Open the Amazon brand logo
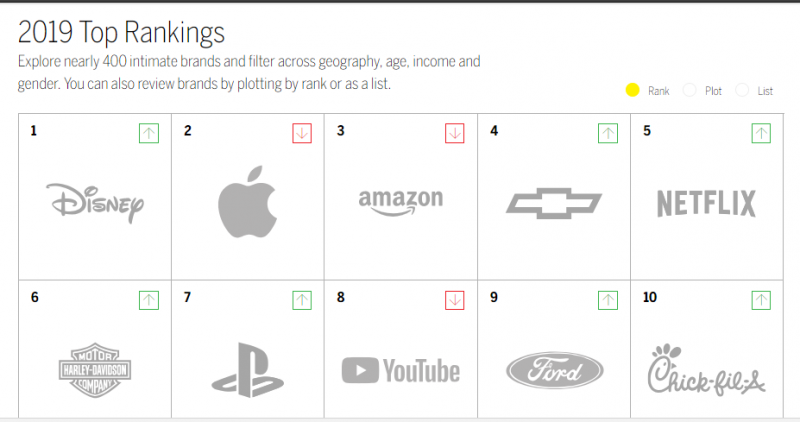This screenshot has height=422, width=800. [x=400, y=201]
